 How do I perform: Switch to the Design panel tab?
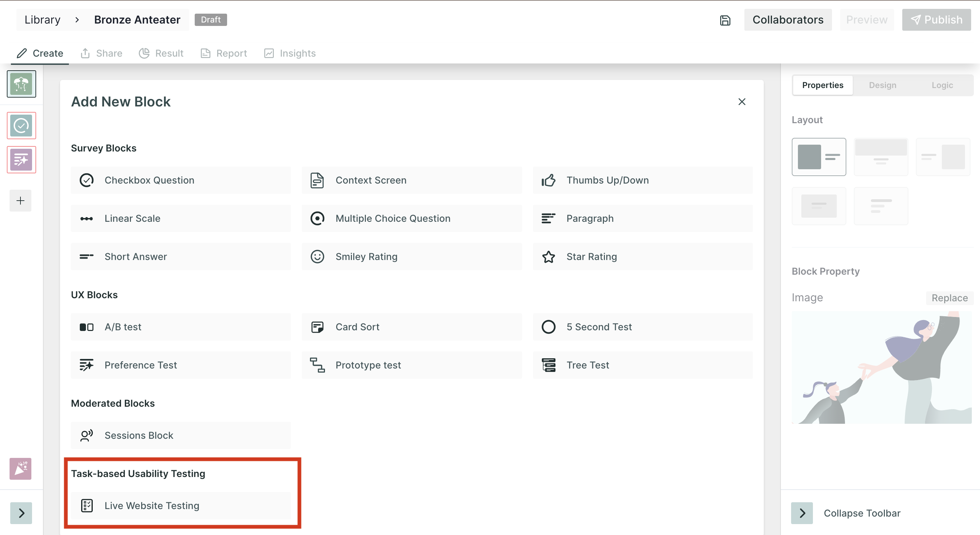(x=882, y=85)
